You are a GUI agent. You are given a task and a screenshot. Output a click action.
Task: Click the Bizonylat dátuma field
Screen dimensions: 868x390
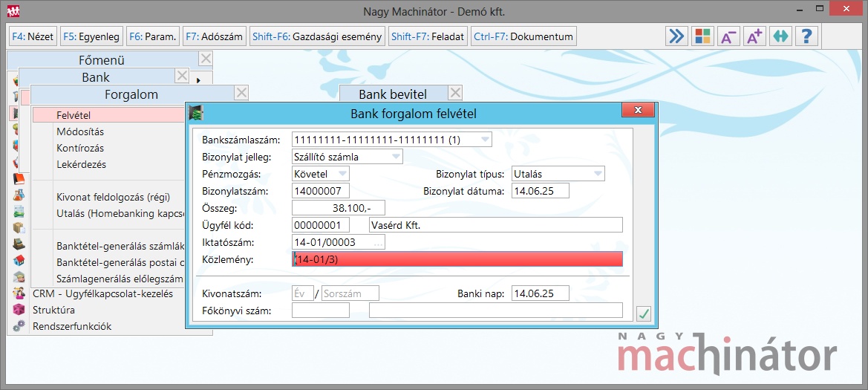541,191
